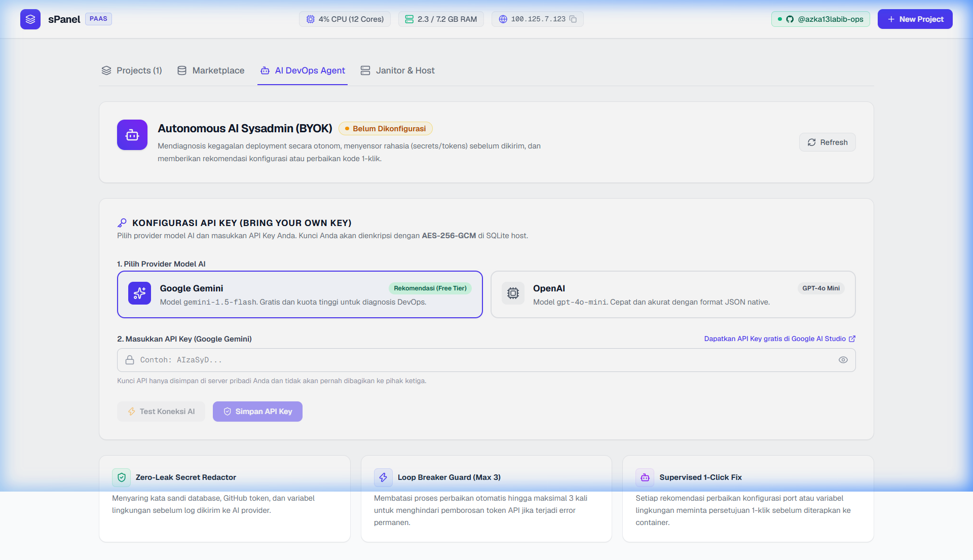Image resolution: width=973 pixels, height=560 pixels.
Task: Click the RAM server icon in header
Action: [x=409, y=19]
